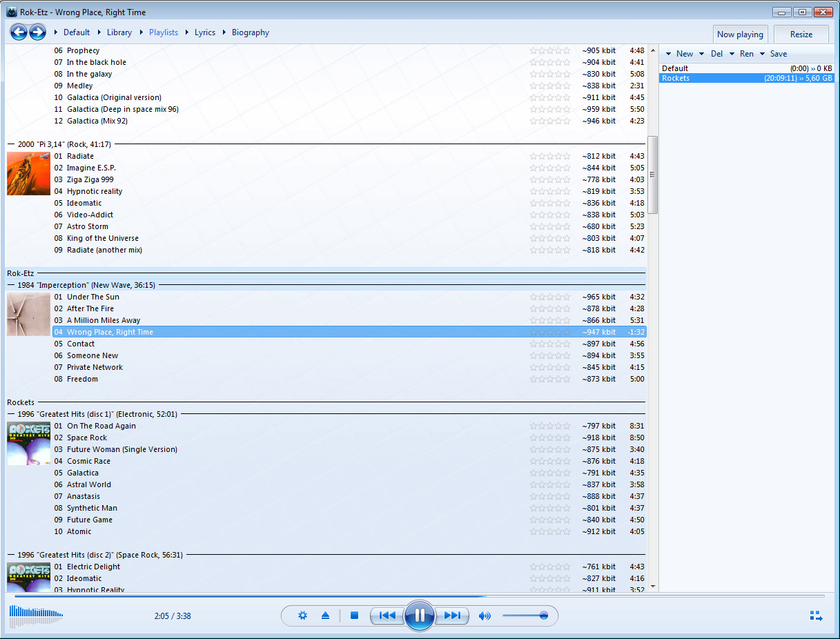The width and height of the screenshot is (840, 639).
Task: Click the mini-mode switch icon at bottom right
Action: 817,616
